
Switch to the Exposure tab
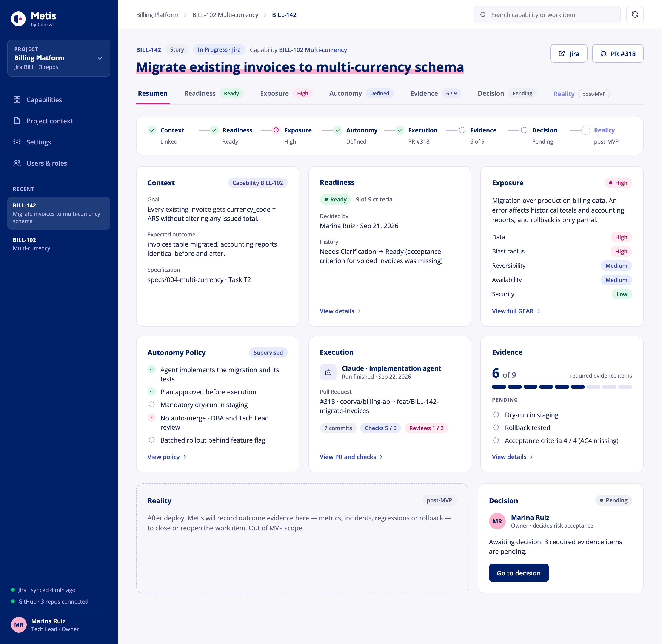point(286,93)
